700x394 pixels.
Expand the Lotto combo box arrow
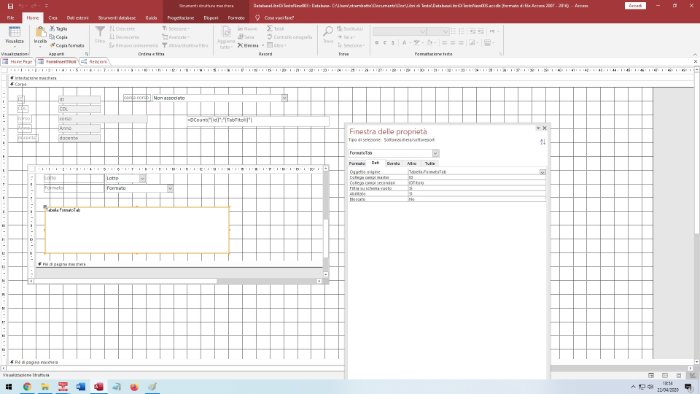142,178
